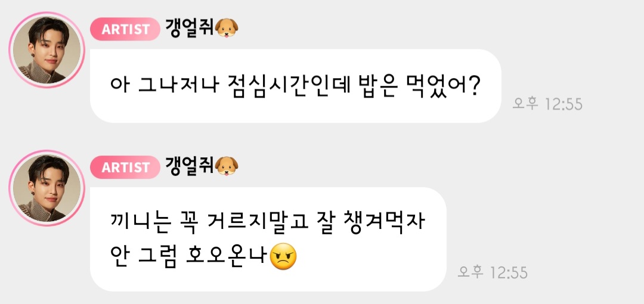Screen dimensions: 644x304
Task: Tap the dog emoji above the 끼니는 message
Action: (227, 167)
